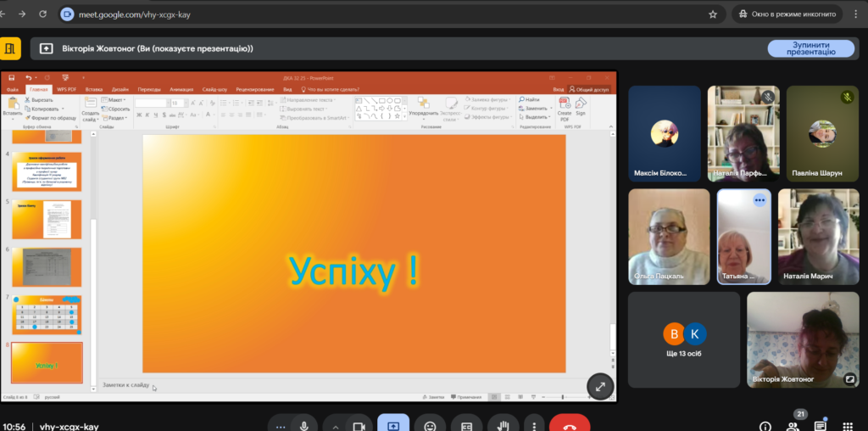Image resolution: width=868 pixels, height=431 pixels.
Task: Click the PowerPoint zoom slider
Action: (563, 397)
